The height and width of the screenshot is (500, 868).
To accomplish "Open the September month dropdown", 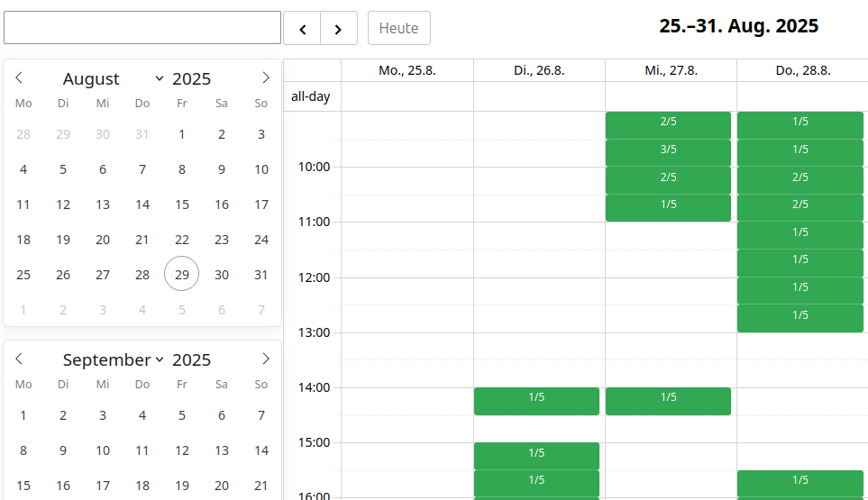I will pos(113,360).
